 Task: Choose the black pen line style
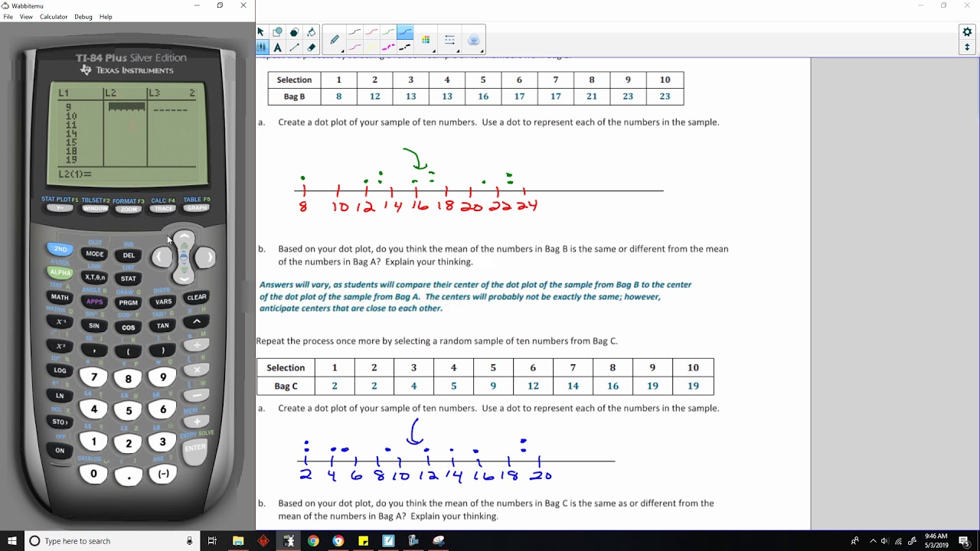(x=354, y=32)
